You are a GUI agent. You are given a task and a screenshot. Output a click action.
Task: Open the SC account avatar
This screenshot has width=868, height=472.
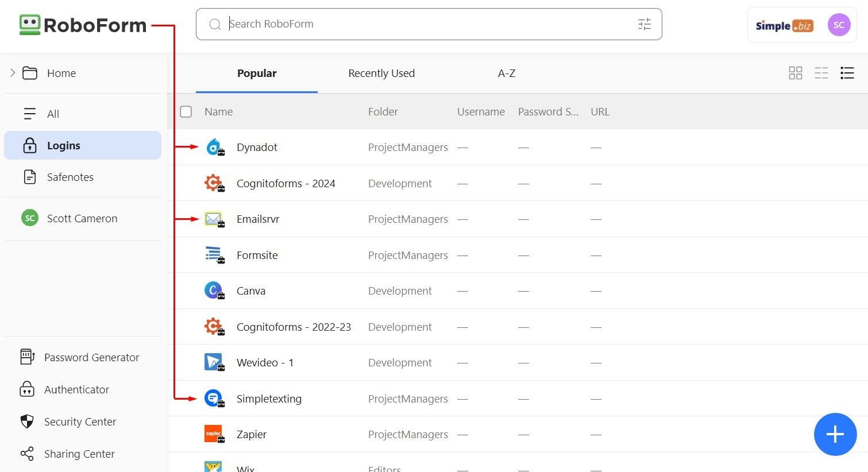click(839, 25)
